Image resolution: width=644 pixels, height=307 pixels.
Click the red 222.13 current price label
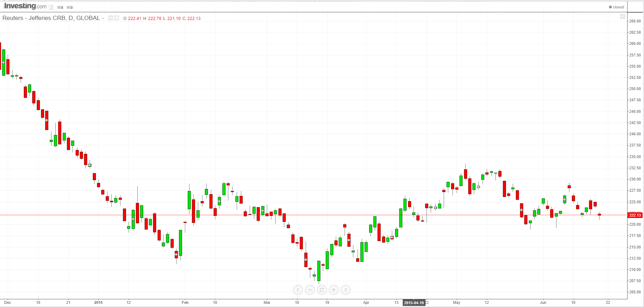[635, 215]
